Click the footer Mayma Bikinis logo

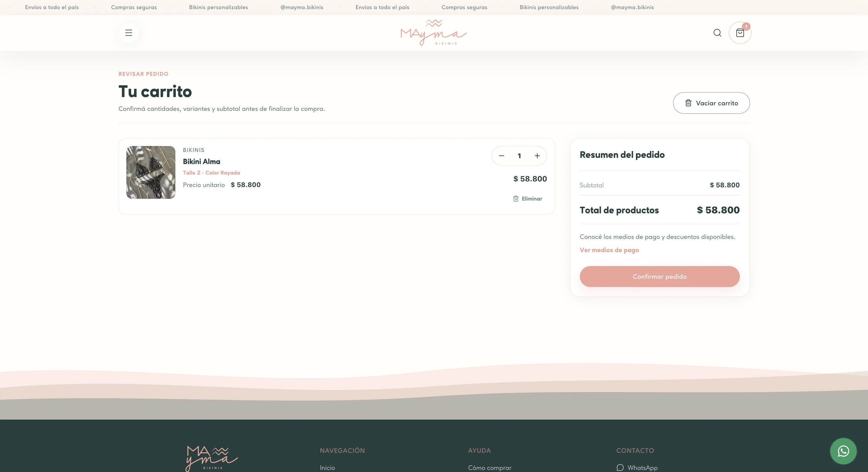[x=212, y=458]
